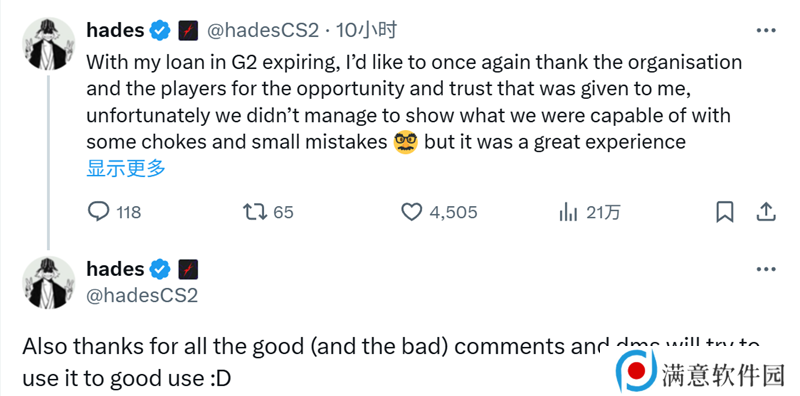The image size is (800, 396).
Task: Open the first tweet's three-dot more menu
Action: click(x=766, y=31)
